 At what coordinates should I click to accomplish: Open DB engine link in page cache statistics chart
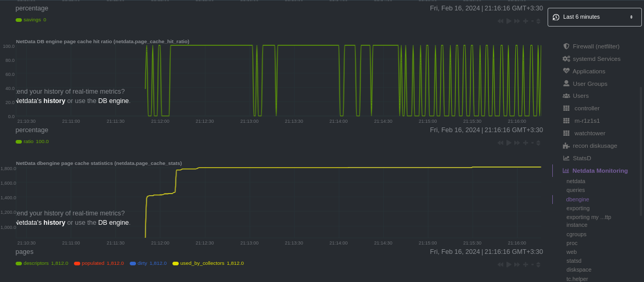(113, 223)
